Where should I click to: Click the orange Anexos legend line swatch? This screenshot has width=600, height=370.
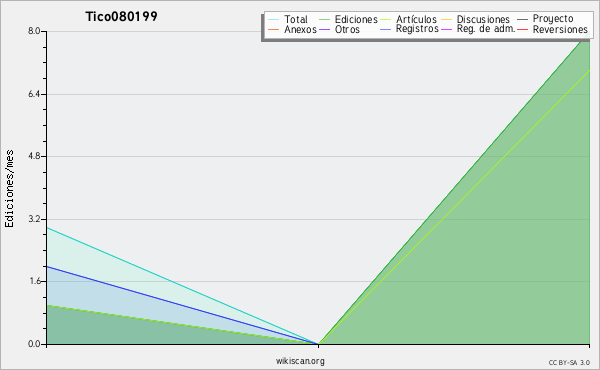pos(274,29)
